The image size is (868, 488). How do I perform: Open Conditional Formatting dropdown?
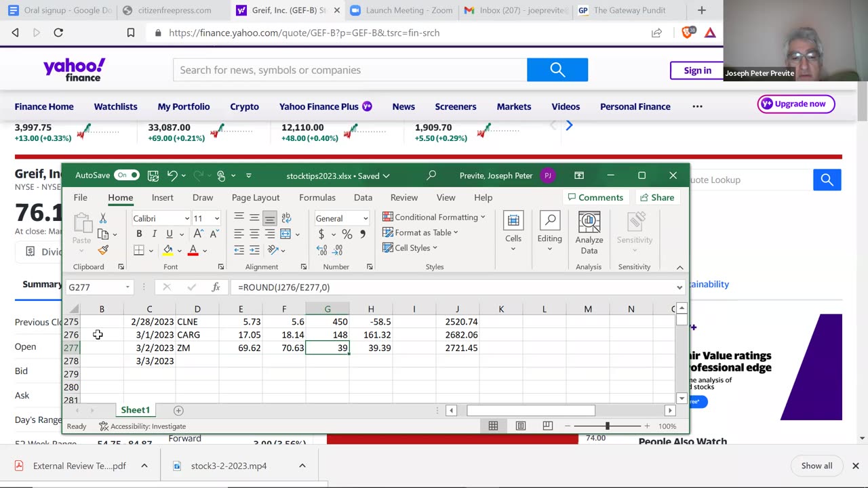[x=434, y=217]
